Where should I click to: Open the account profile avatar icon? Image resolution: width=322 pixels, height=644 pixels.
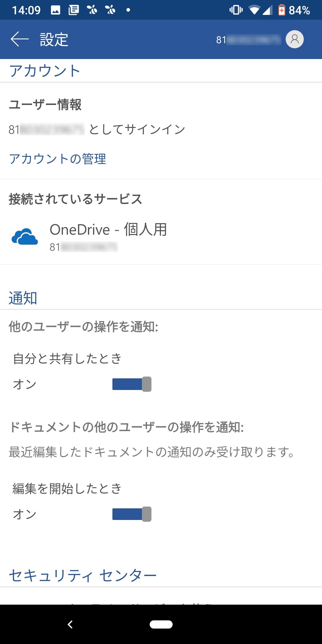click(x=294, y=39)
